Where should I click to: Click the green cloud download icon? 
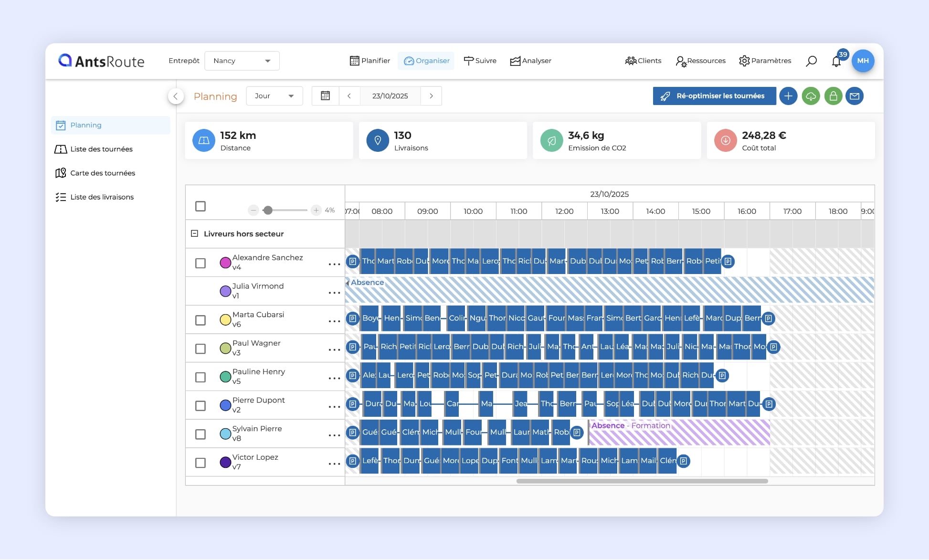(x=811, y=96)
